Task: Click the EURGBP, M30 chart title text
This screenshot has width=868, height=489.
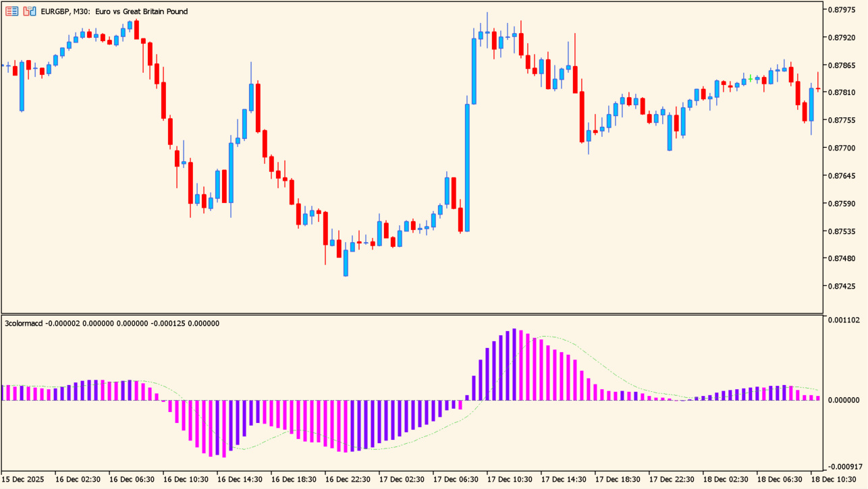Action: click(x=114, y=11)
